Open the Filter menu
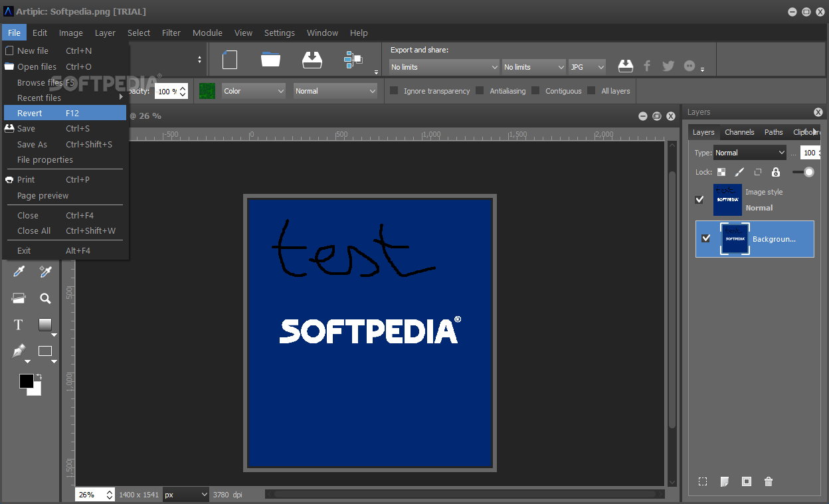Viewport: 829px width, 504px height. point(171,33)
